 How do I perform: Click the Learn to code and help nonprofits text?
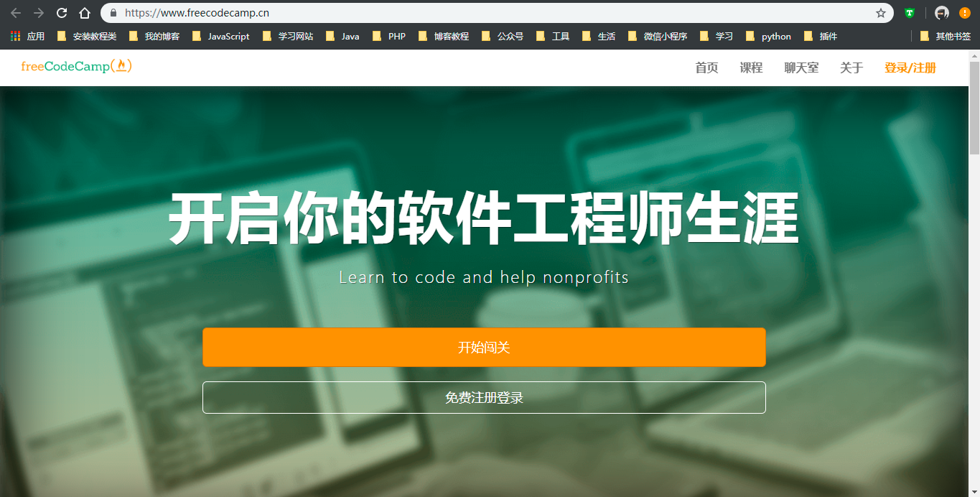click(x=484, y=277)
